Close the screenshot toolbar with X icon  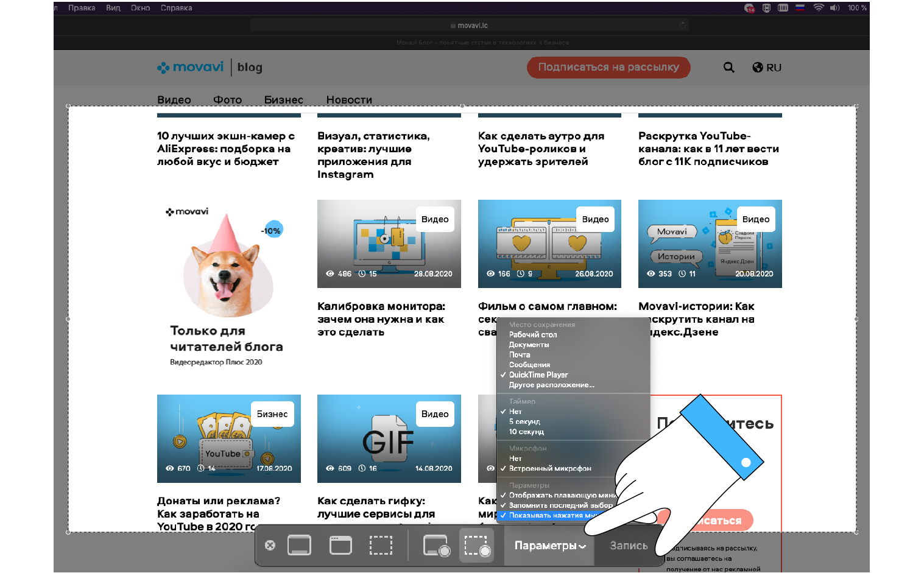(270, 545)
